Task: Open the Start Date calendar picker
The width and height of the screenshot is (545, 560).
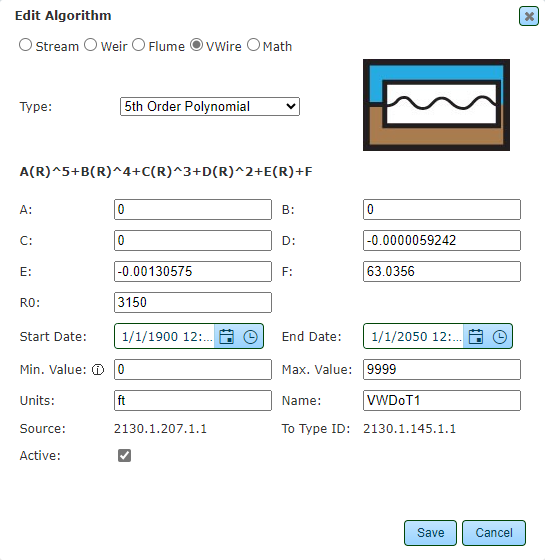Action: (x=226, y=336)
